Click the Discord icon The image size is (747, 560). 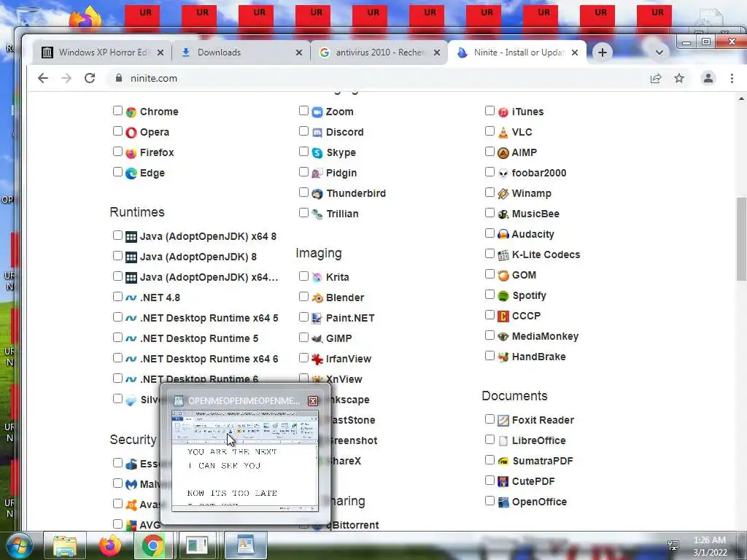point(317,133)
